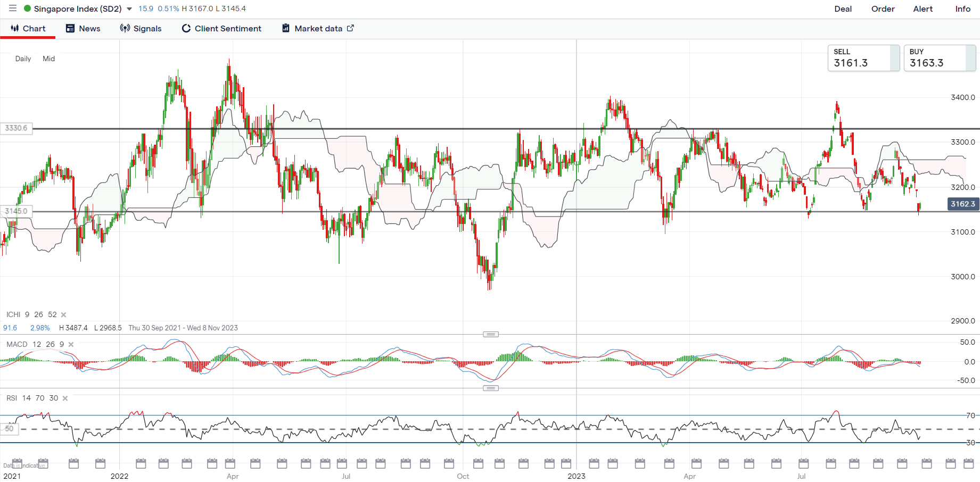The height and width of the screenshot is (482, 980).
Task: Grab the divider handle above the MACD pane
Action: (x=491, y=334)
